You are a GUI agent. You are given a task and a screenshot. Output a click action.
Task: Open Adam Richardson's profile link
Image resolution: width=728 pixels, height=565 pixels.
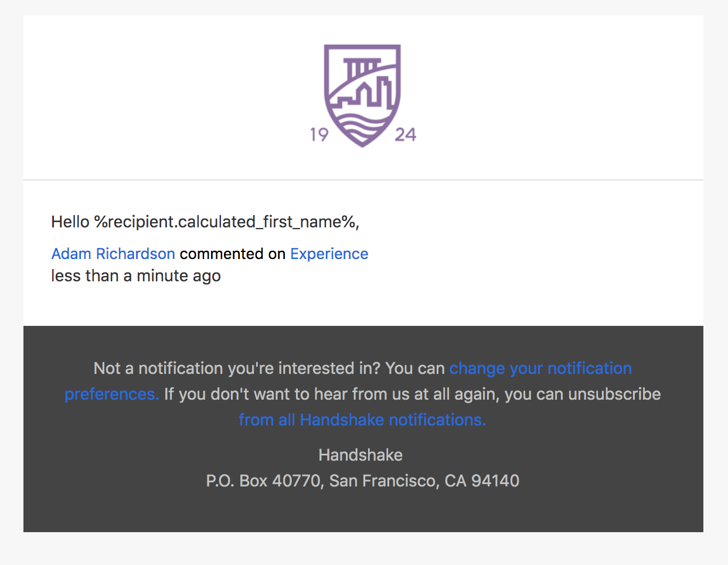tap(113, 254)
